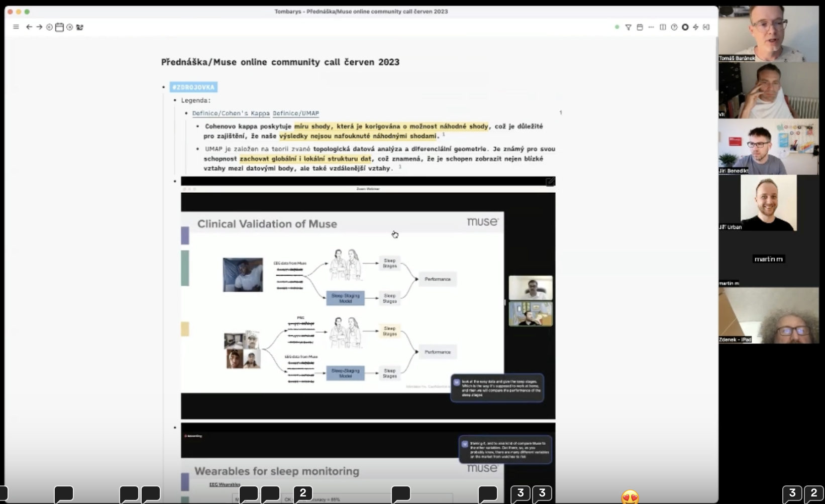The image size is (825, 504).
Task: Click the #ZDROJOVKA tag
Action: coord(193,87)
